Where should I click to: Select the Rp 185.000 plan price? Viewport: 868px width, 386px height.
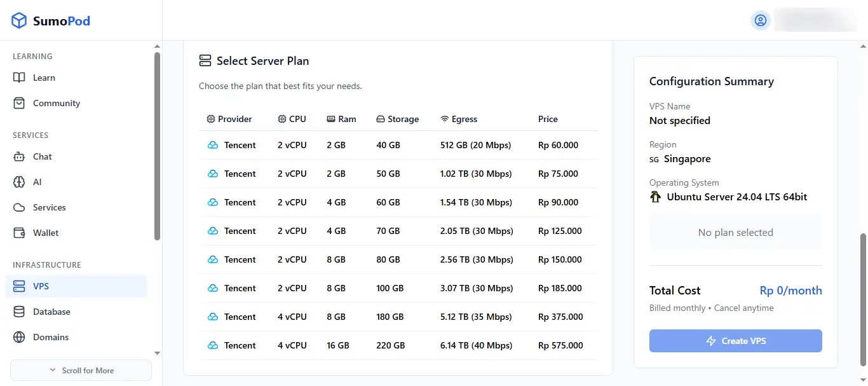tap(560, 288)
